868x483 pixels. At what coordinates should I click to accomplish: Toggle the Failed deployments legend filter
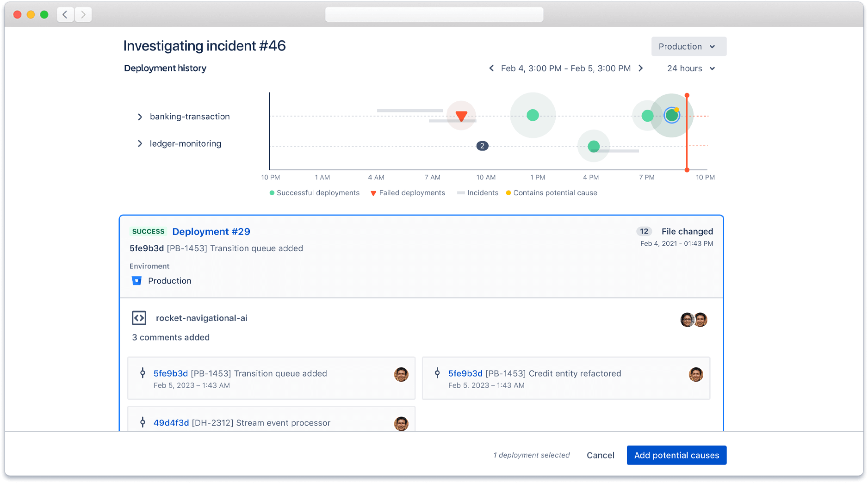(408, 193)
